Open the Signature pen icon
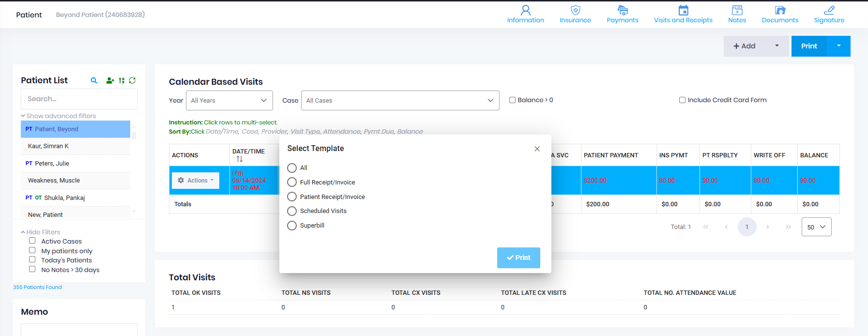Image resolution: width=868 pixels, height=336 pixels. pos(829,10)
